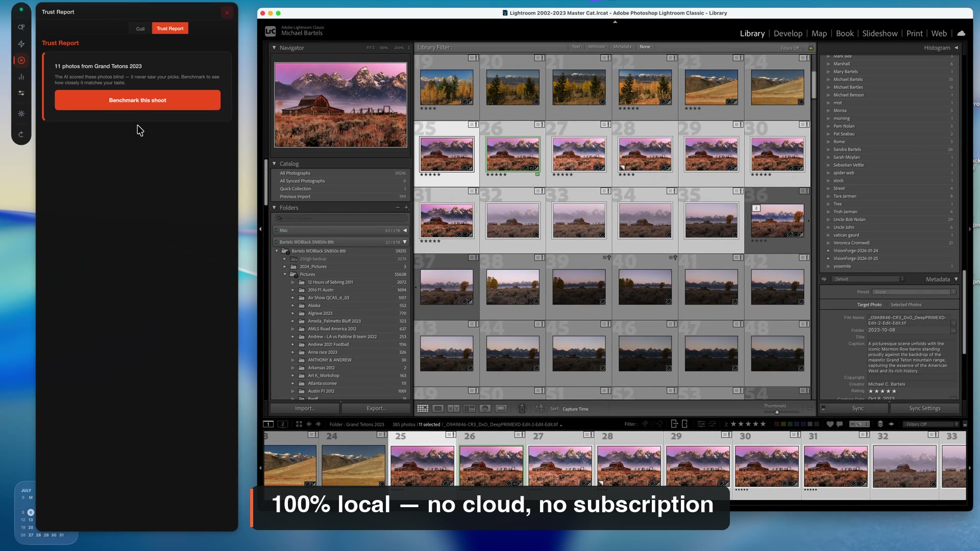Open the Metadata Preset None dropdown

(x=914, y=292)
